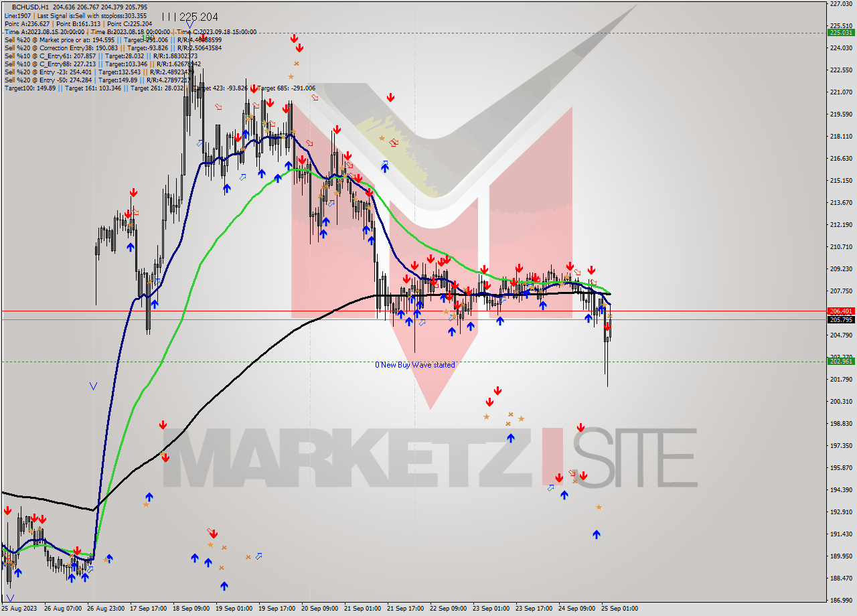Click the '25 Sep 01:00' time axis label
The height and width of the screenshot is (616, 857).
point(619,609)
